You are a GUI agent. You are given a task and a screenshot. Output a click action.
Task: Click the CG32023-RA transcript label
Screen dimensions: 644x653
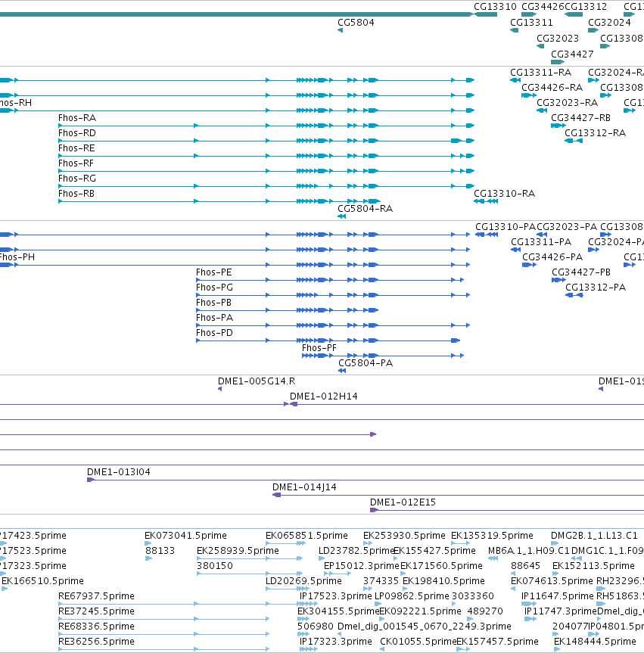pyautogui.click(x=567, y=102)
